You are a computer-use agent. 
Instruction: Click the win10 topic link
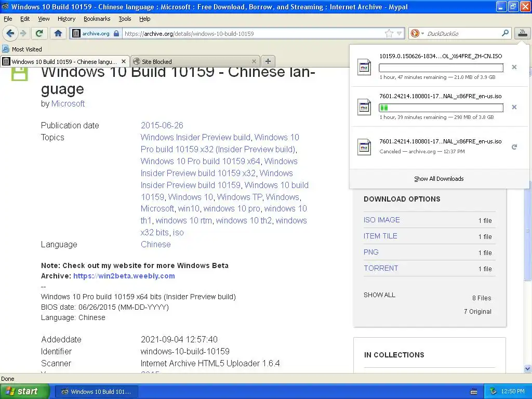pyautogui.click(x=189, y=208)
